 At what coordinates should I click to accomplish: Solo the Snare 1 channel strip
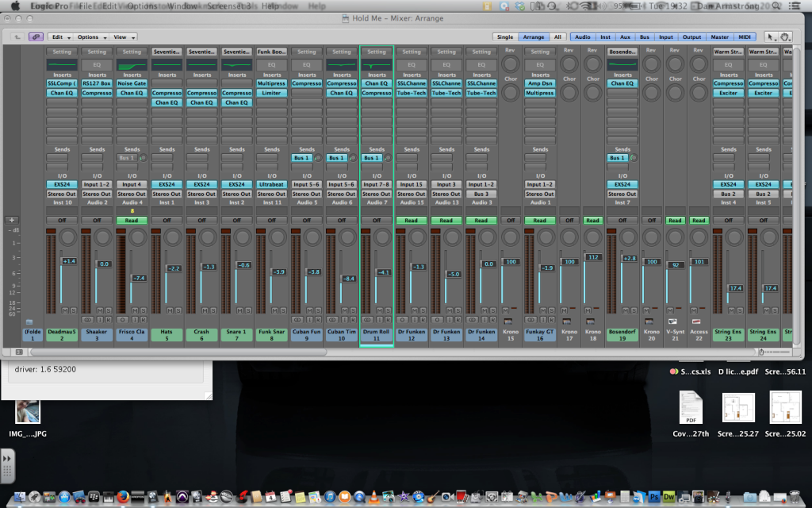tap(248, 310)
